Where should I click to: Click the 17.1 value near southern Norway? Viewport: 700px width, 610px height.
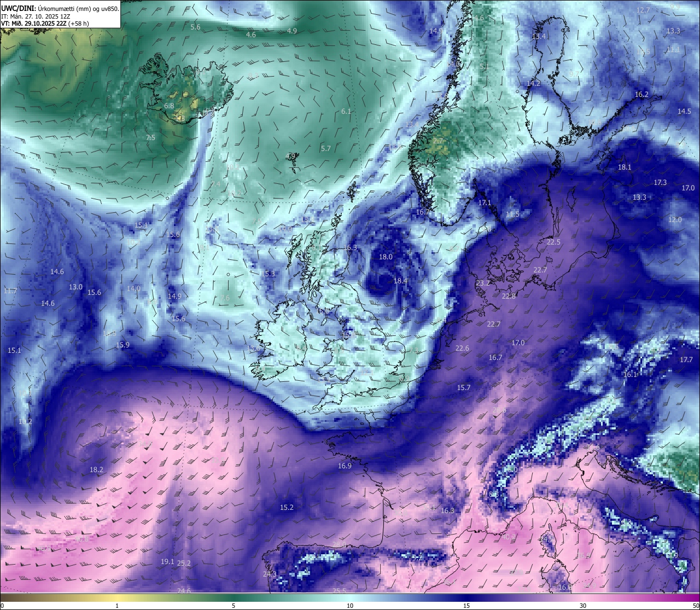click(485, 203)
